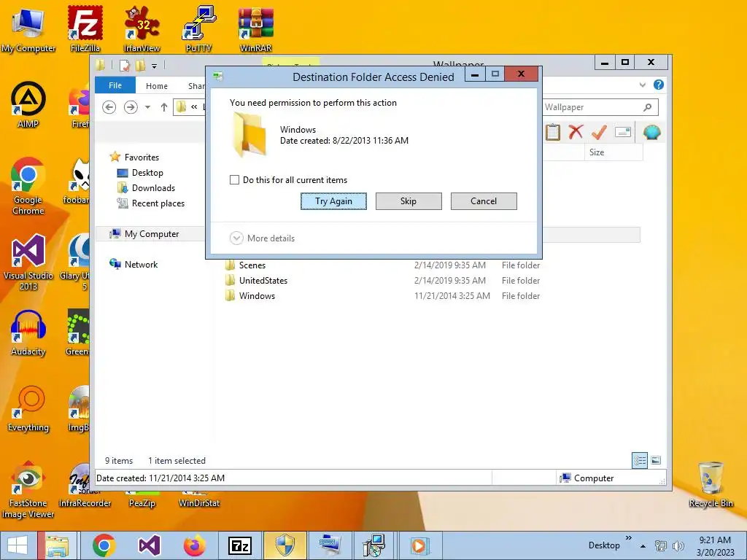The height and width of the screenshot is (560, 747).
Task: Open the InfraRecorder desktop shortcut
Action: 85,486
